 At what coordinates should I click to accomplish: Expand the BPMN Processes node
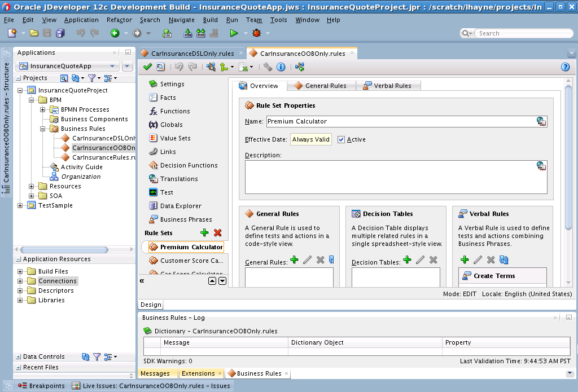pos(42,109)
